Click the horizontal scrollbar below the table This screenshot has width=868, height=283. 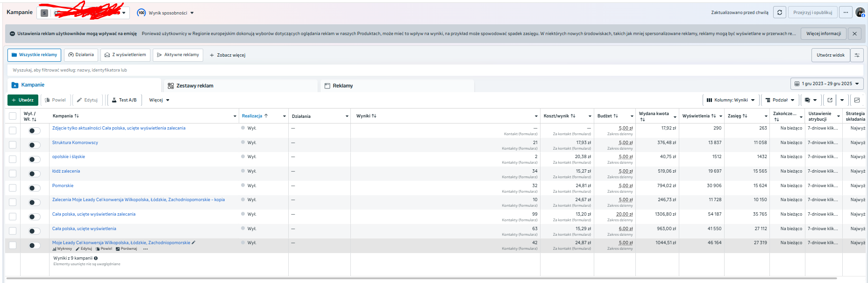pyautogui.click(x=422, y=279)
